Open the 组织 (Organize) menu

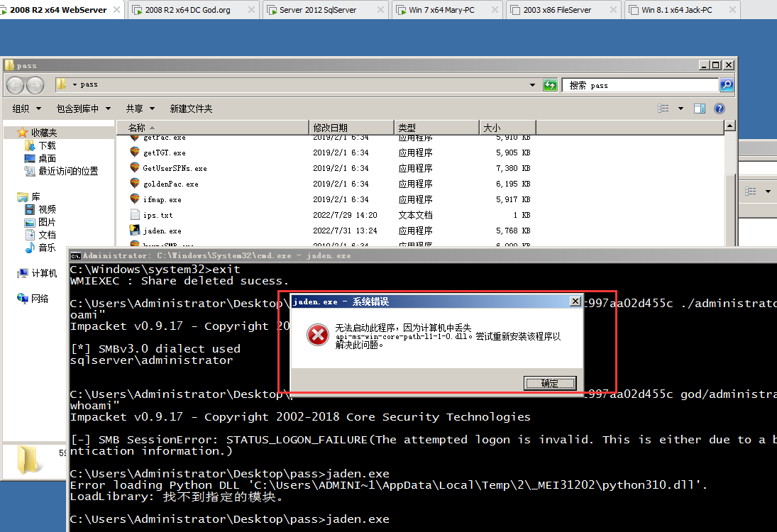click(26, 109)
